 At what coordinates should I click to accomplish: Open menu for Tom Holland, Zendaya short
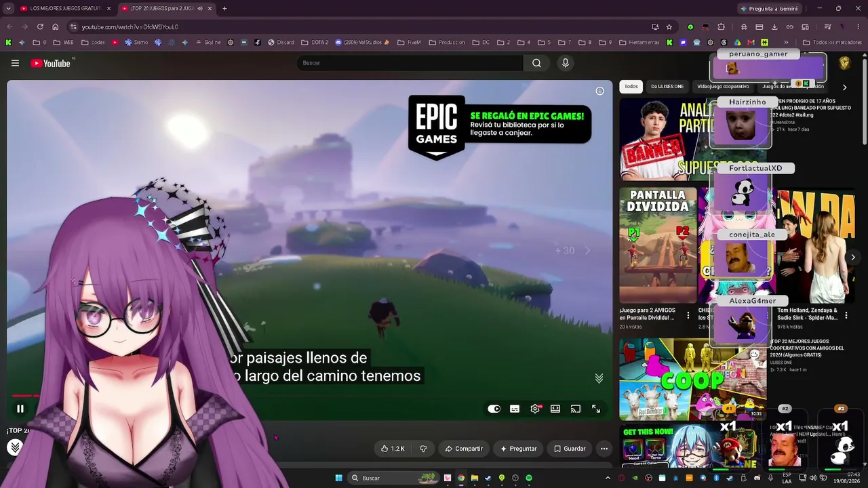click(x=846, y=315)
